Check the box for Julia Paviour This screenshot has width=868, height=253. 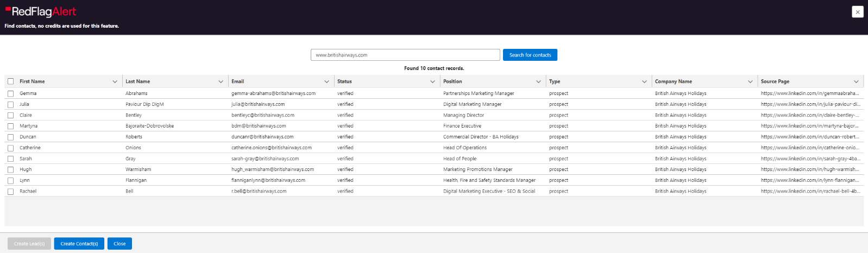point(10,104)
